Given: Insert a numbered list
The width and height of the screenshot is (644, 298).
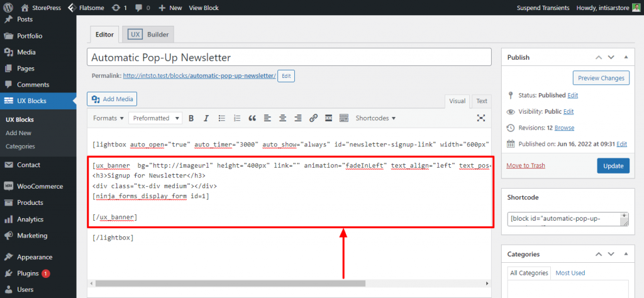Looking at the screenshot, I should click(237, 118).
